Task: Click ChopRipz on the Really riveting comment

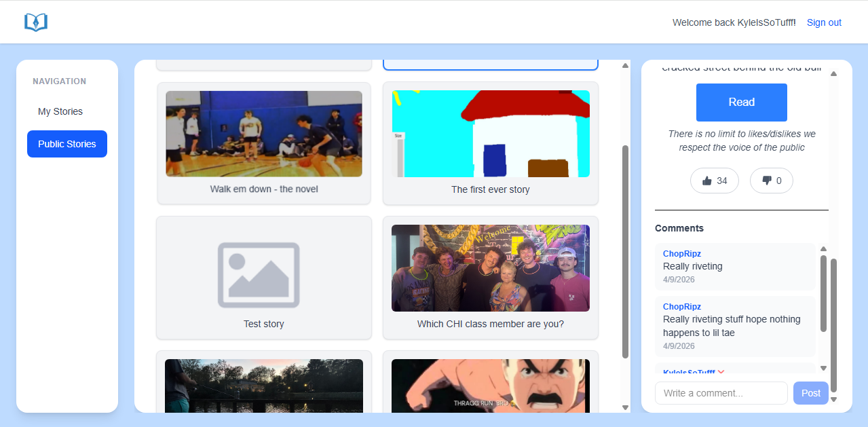Action: (x=682, y=254)
